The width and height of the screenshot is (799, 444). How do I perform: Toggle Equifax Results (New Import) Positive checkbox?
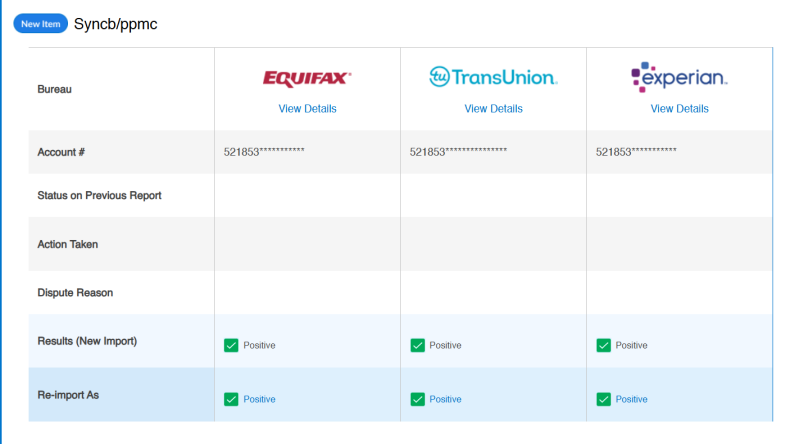[x=231, y=346]
